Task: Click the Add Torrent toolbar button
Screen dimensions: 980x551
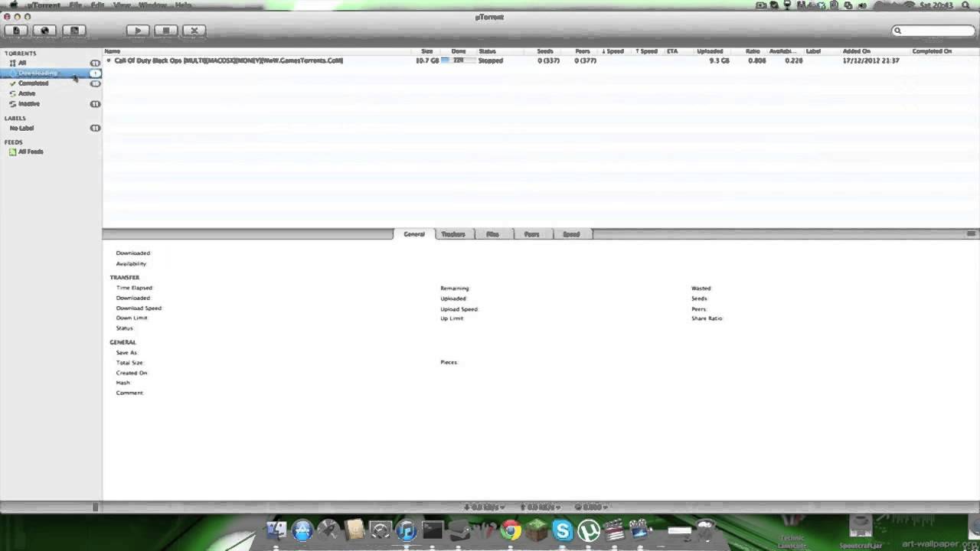Action: (x=16, y=31)
